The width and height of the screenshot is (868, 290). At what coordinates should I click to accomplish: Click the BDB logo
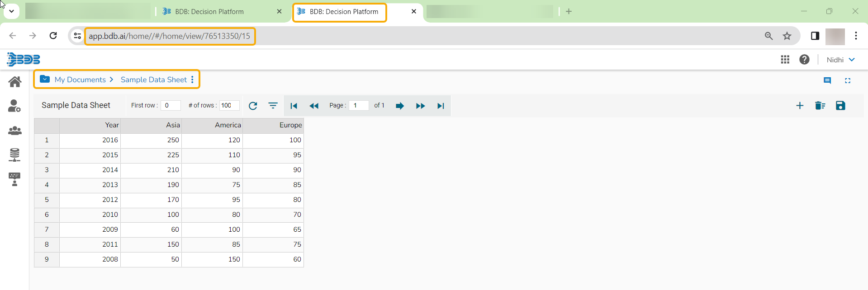point(24,60)
